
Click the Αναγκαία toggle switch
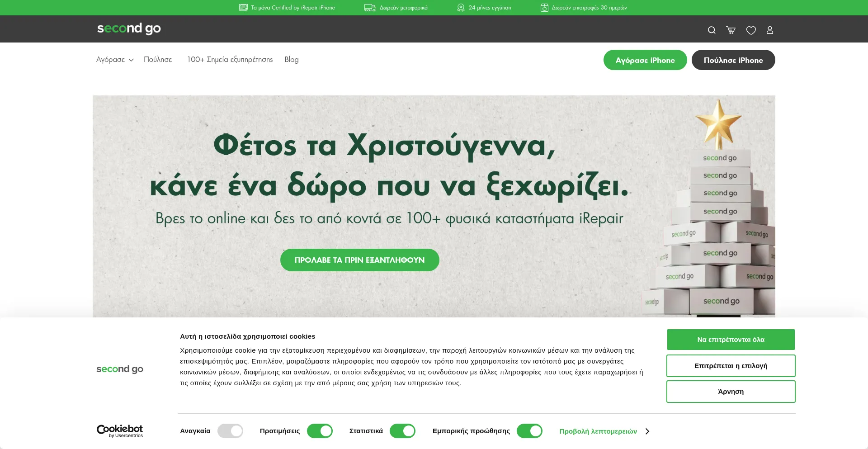coord(230,431)
